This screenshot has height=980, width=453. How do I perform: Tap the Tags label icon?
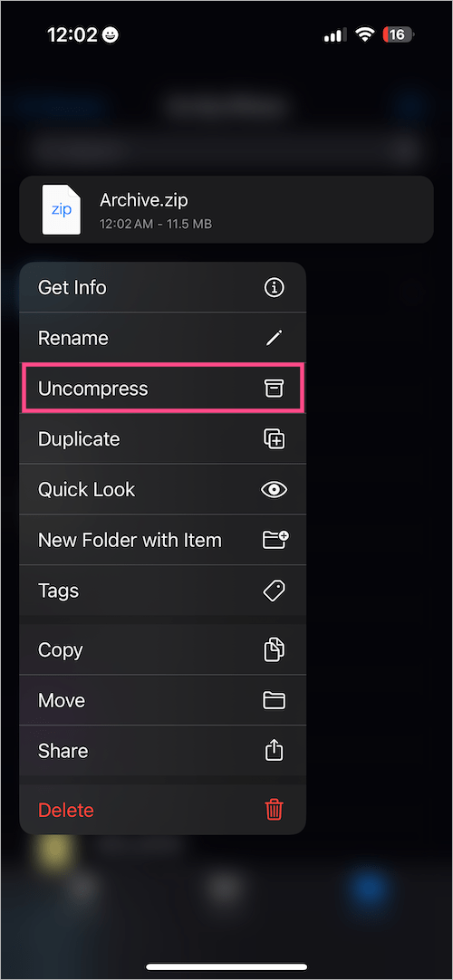pos(274,591)
